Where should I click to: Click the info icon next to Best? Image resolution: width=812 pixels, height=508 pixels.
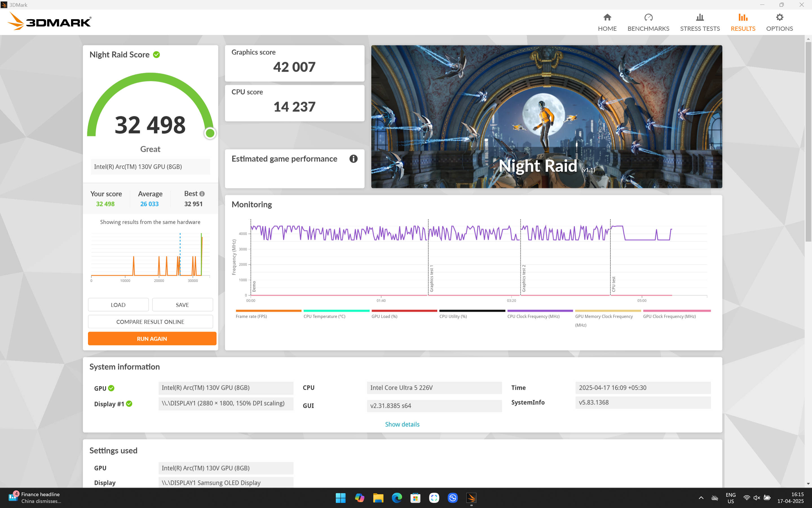coord(202,194)
